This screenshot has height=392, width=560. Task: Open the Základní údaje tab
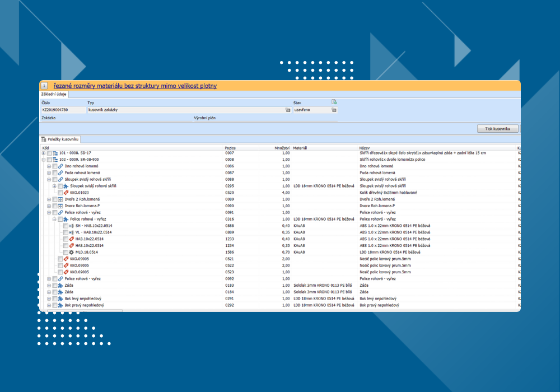click(x=54, y=94)
